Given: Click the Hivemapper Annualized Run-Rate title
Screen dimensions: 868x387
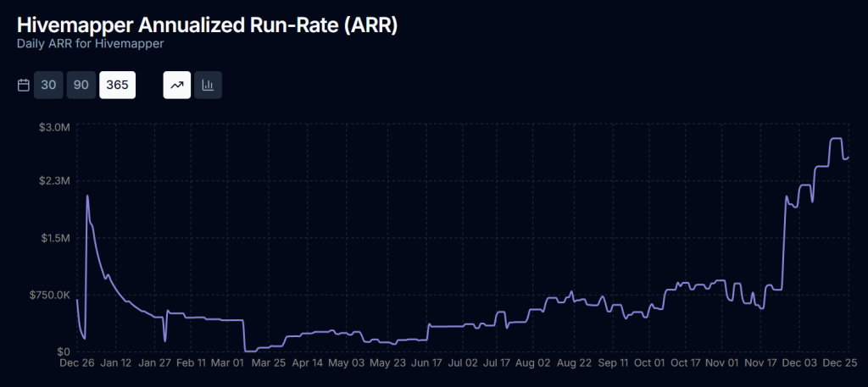Looking at the screenshot, I should click(208, 25).
